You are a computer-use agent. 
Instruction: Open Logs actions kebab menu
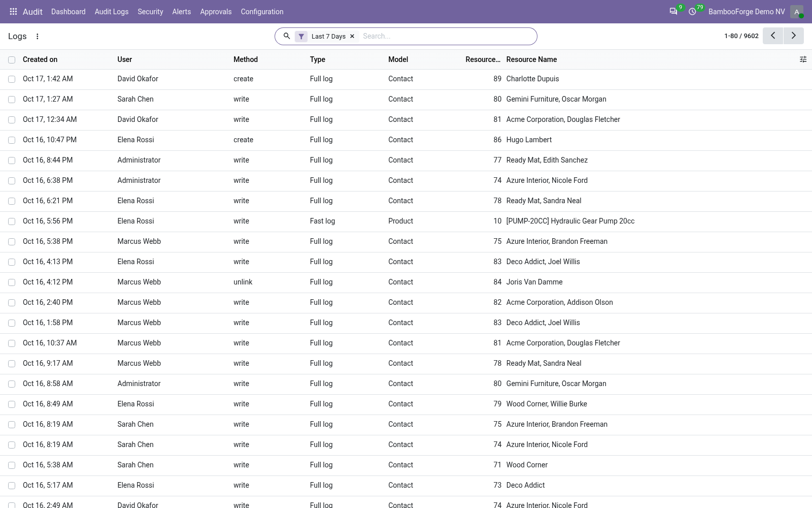[37, 36]
